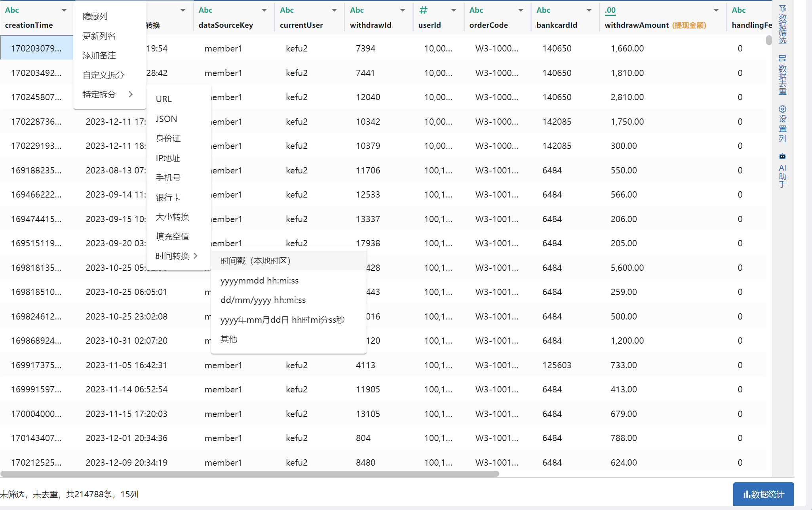Click the .00 decimal type icon for withdrawAmount
This screenshot has height=510, width=812.
(610, 10)
